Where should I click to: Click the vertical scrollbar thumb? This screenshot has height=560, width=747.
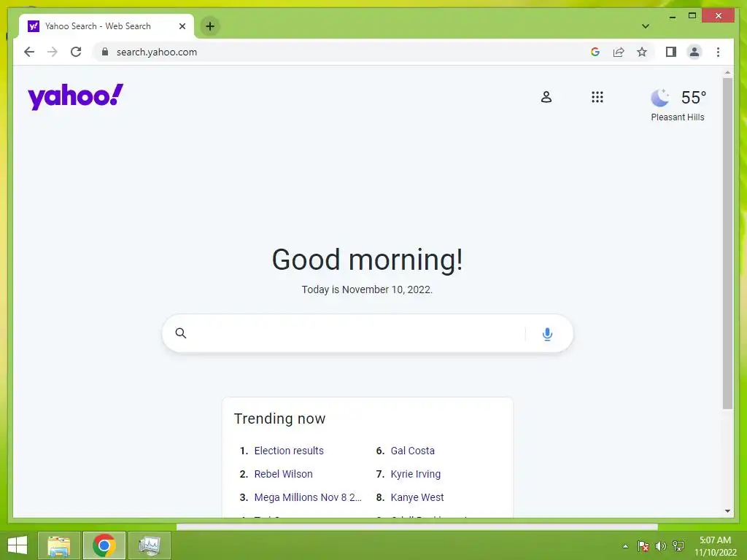click(x=727, y=243)
